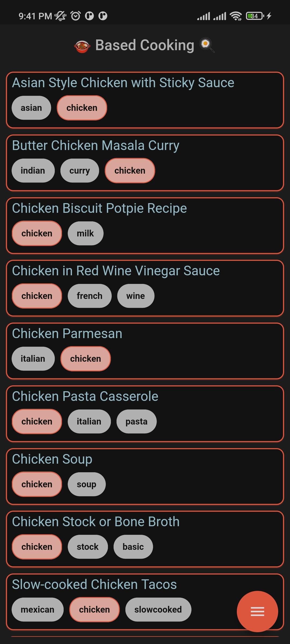Toggle the mexican tag chip

37,610
